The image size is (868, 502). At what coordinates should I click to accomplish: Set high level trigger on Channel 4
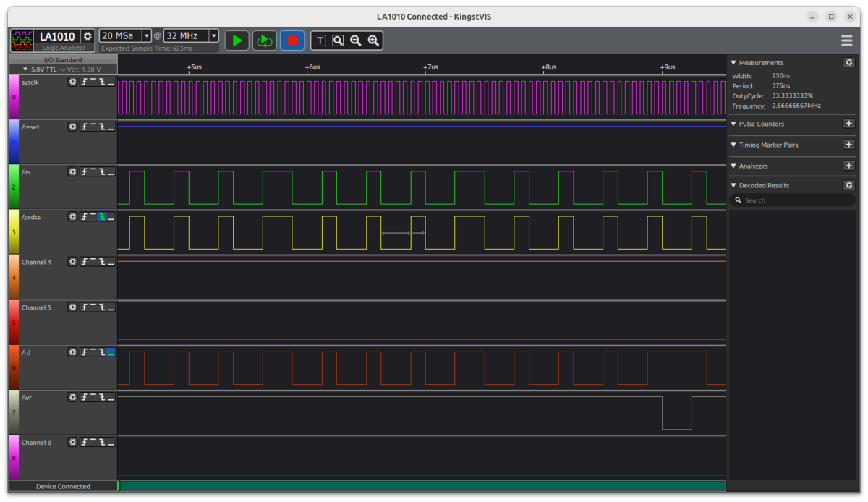click(93, 262)
